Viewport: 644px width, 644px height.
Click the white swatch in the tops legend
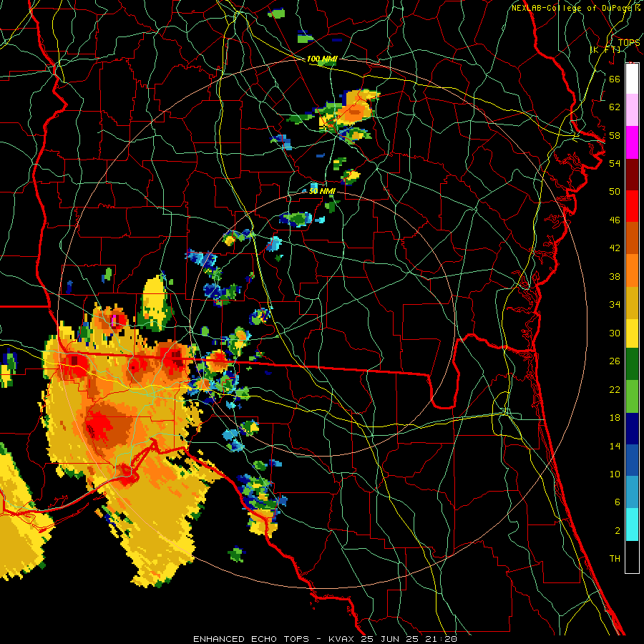(x=632, y=79)
